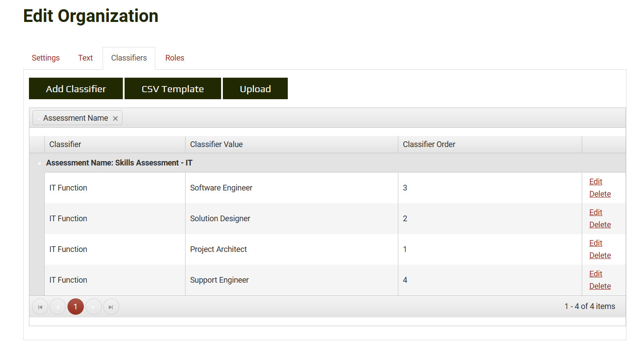
Task: Collapse the Skills Assessment - IT group
Action: pos(39,163)
